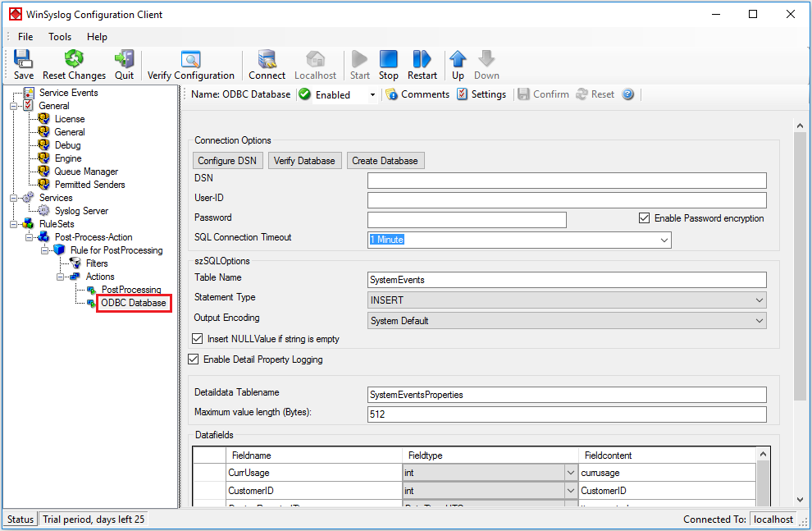Click the main panel vertical scrollbar

(800, 266)
